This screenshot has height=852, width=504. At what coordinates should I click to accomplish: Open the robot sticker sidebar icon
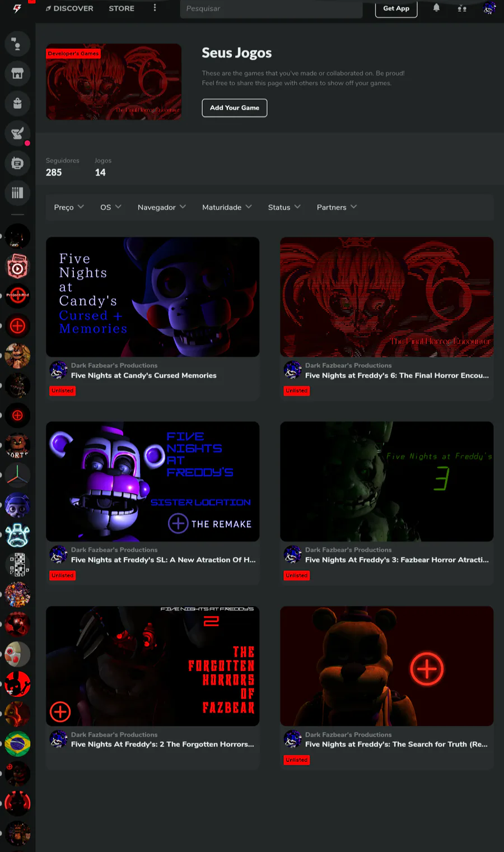[x=17, y=163]
